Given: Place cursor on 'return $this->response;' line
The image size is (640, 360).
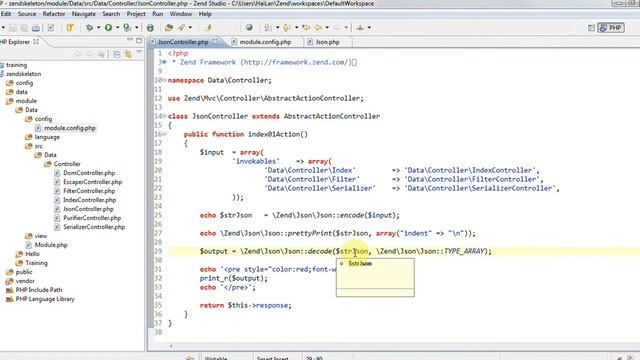Looking at the screenshot, I should click(246, 305).
